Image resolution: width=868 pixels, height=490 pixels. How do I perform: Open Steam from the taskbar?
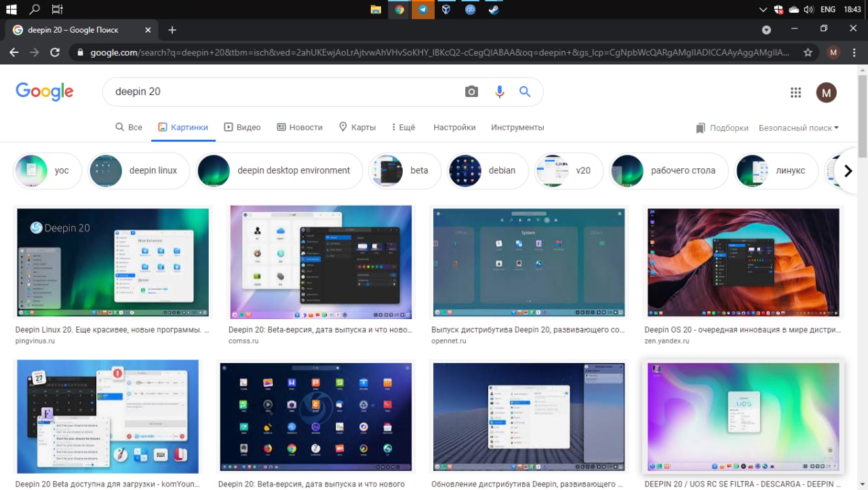494,10
